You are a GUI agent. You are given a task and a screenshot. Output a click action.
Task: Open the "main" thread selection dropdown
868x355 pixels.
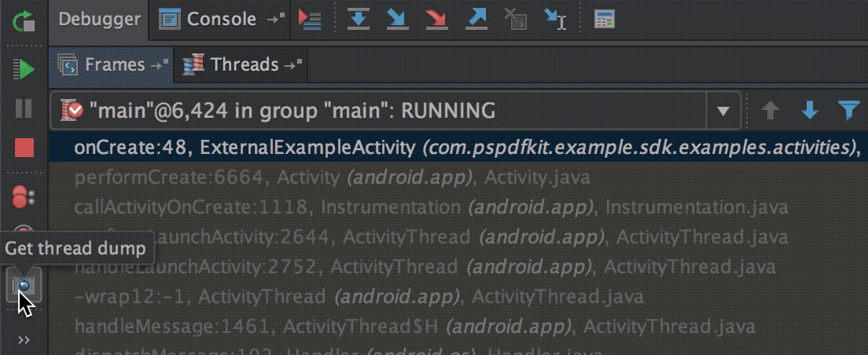click(723, 112)
